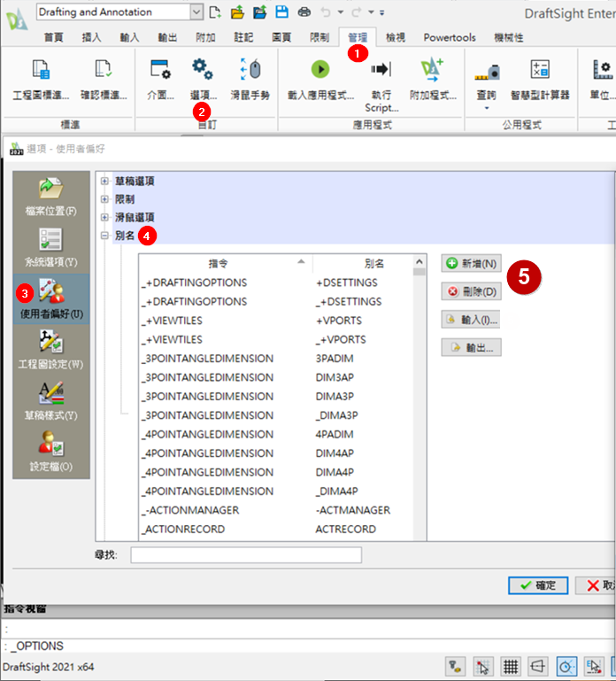616x681 pixels.
Task: Click the blue Save disk icon
Action: click(281, 12)
